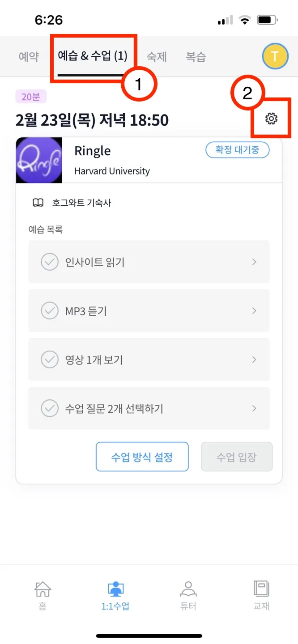Tap the 확정 대기중 status badge
Image resolution: width=298 pixels, height=644 pixels.
point(237,150)
